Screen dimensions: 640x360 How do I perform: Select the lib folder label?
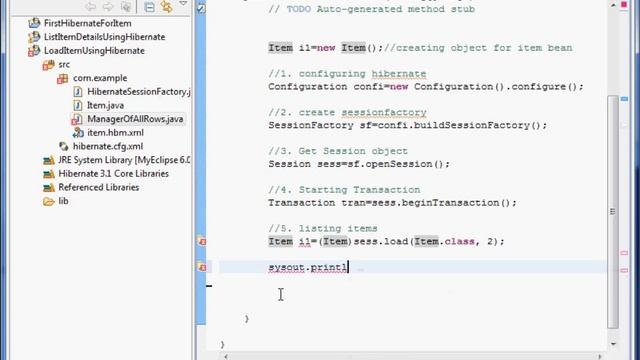[63, 201]
